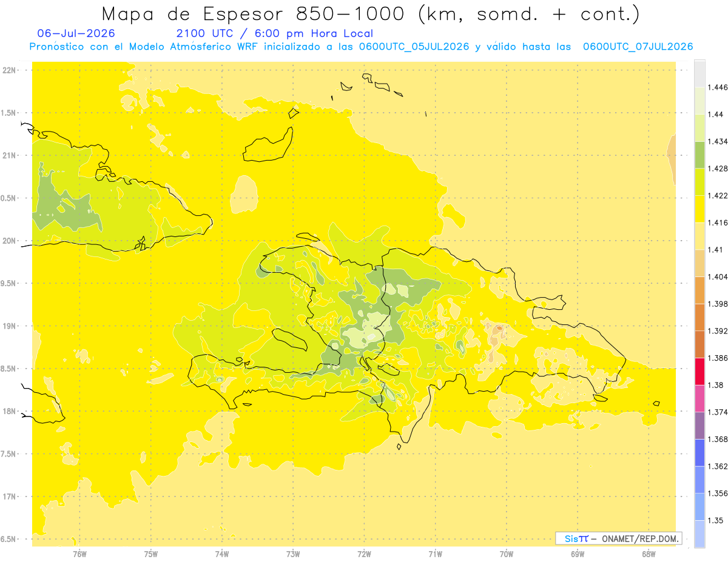Screen dimensions: 728x562
Task: Click the legend value '1.368'
Action: (718, 439)
